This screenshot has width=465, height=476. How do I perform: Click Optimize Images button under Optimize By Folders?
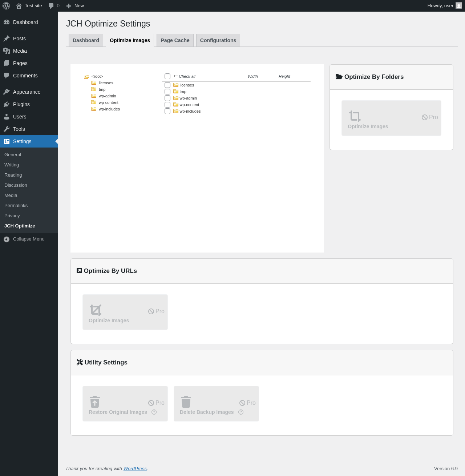(x=391, y=118)
